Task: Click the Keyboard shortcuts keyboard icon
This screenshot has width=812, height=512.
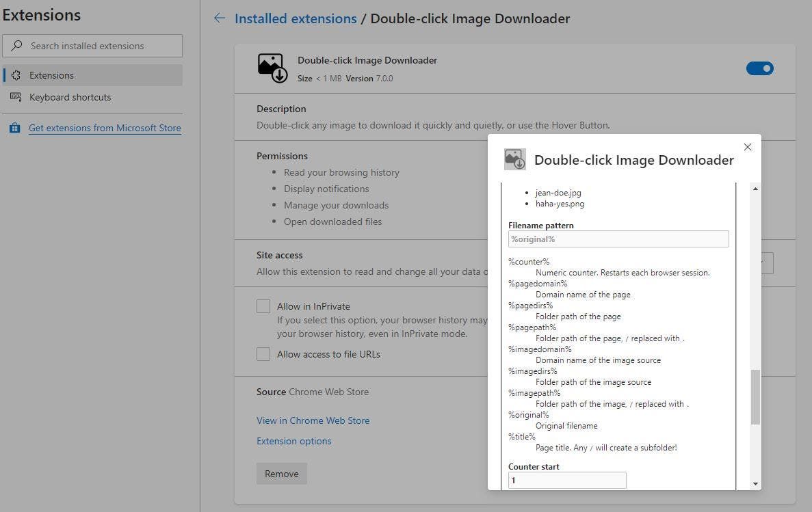Action: [16, 97]
